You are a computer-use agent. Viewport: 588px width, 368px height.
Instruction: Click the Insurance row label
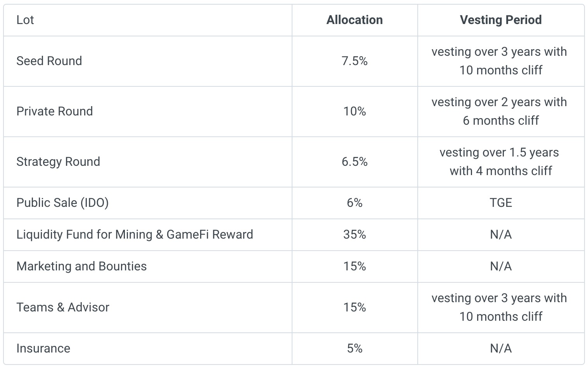43,348
